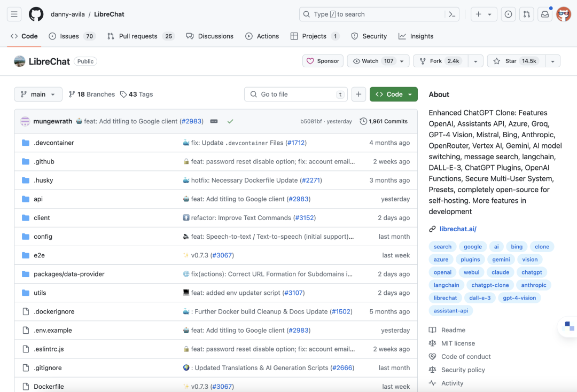Switch to the Issues tab
This screenshot has height=392, width=577.
coord(72,36)
